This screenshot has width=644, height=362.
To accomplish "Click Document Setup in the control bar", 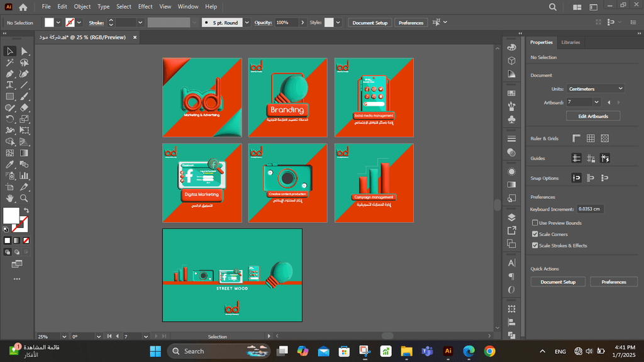I will (x=370, y=23).
